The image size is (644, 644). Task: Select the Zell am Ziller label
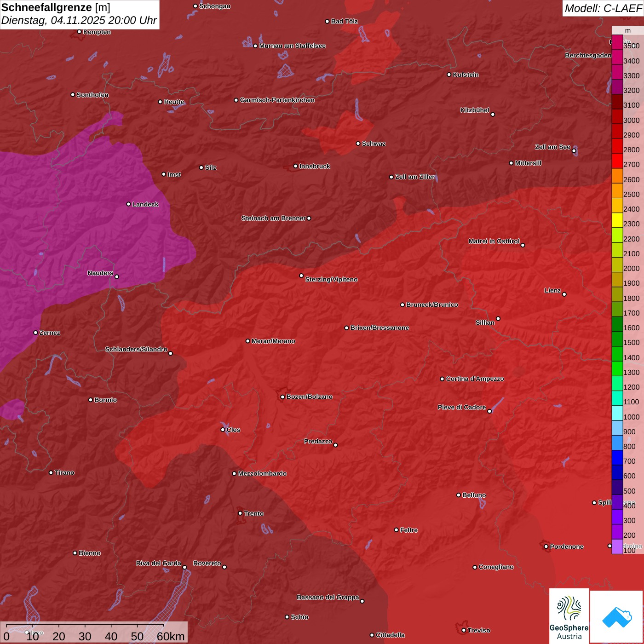point(415,177)
